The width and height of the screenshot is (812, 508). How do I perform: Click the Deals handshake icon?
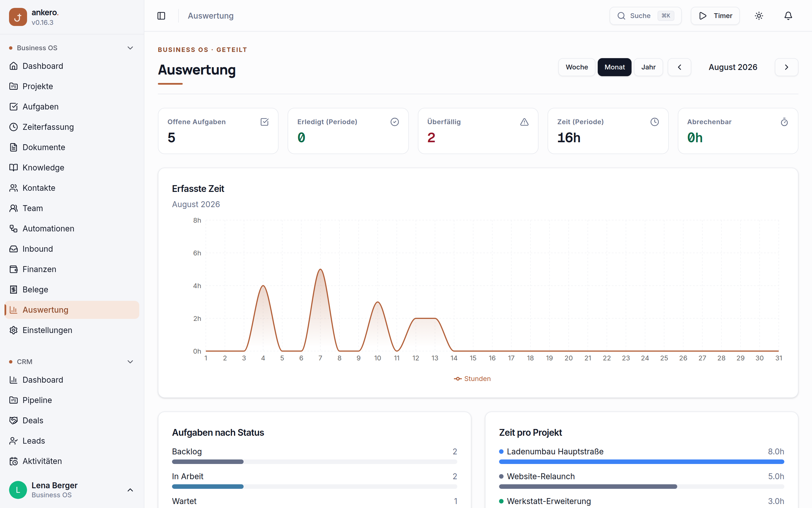14,420
